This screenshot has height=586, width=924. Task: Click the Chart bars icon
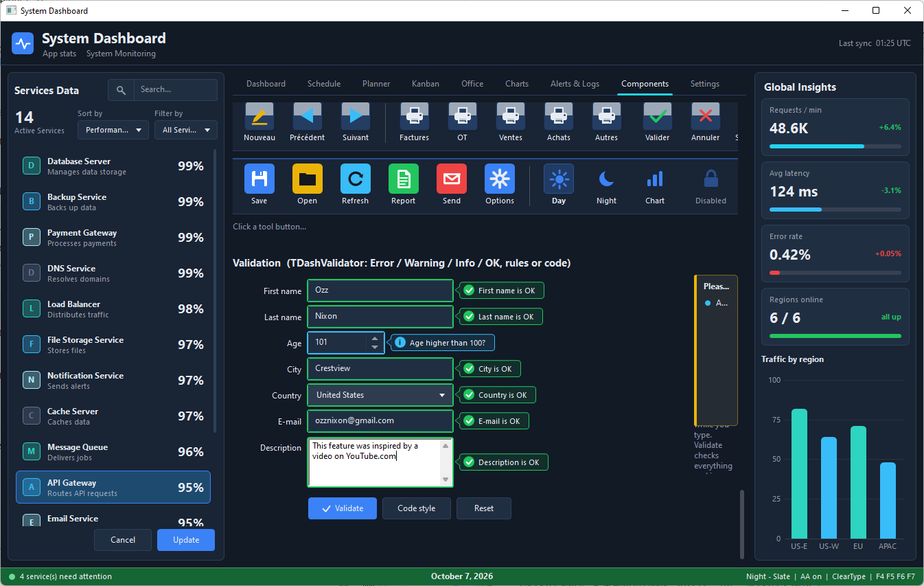pyautogui.click(x=655, y=179)
